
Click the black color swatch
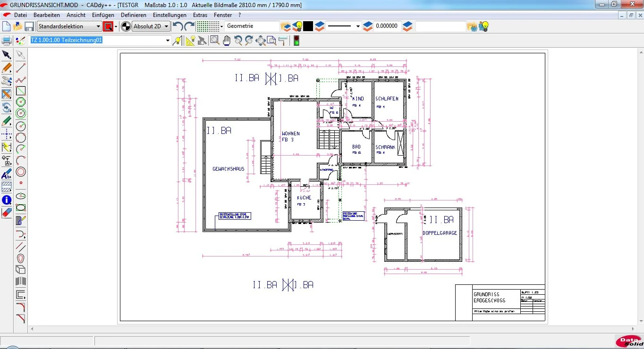(x=308, y=26)
